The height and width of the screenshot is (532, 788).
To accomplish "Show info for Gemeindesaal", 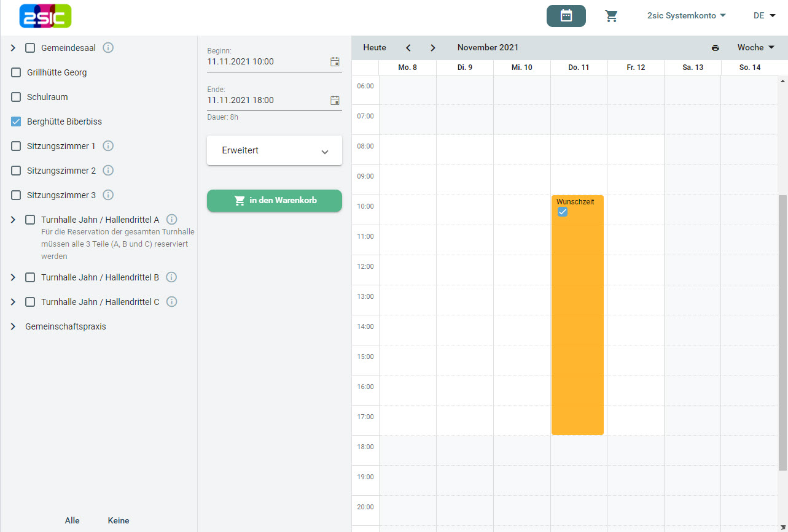I will click(108, 48).
